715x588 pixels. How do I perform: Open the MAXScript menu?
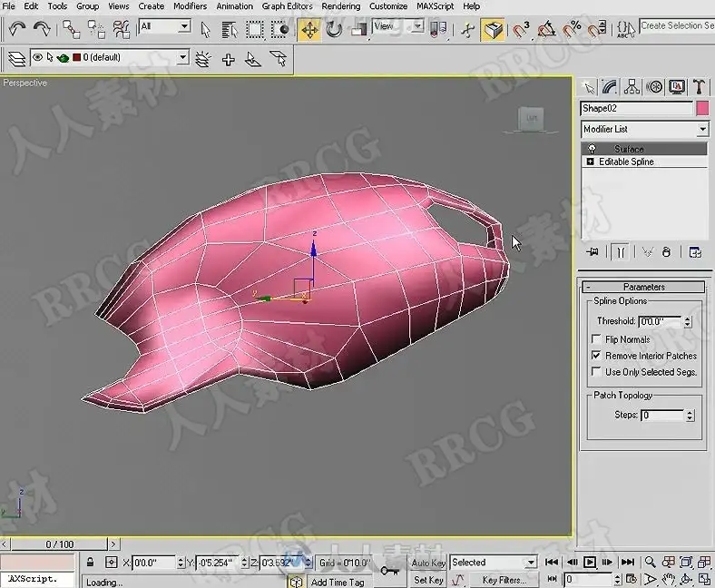point(435,6)
